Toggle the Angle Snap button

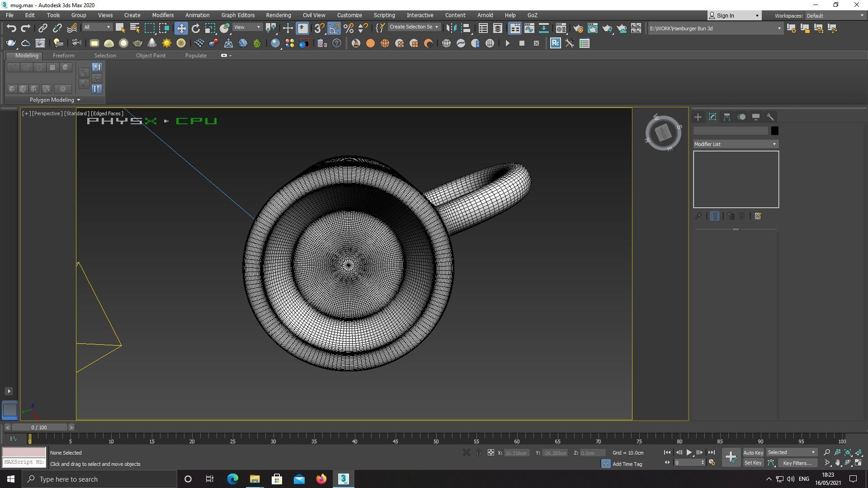334,28
